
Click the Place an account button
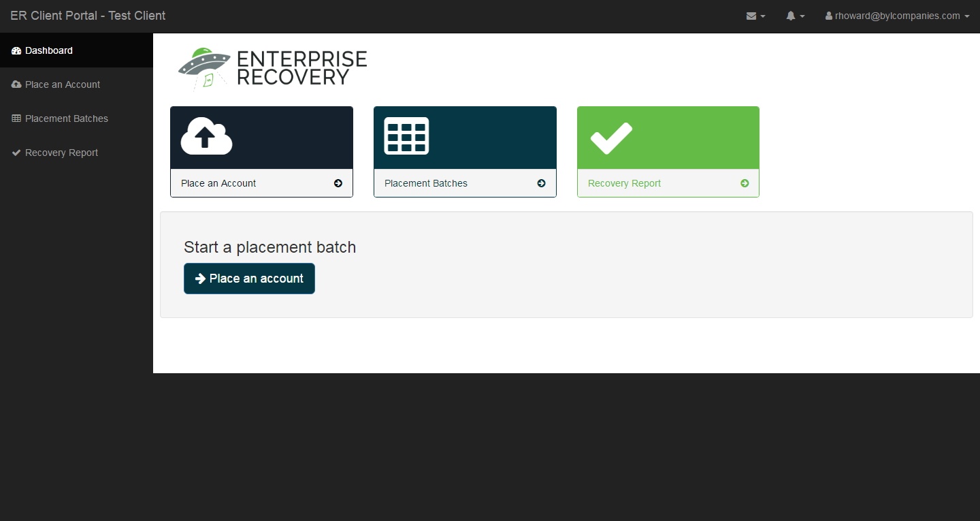click(x=249, y=279)
